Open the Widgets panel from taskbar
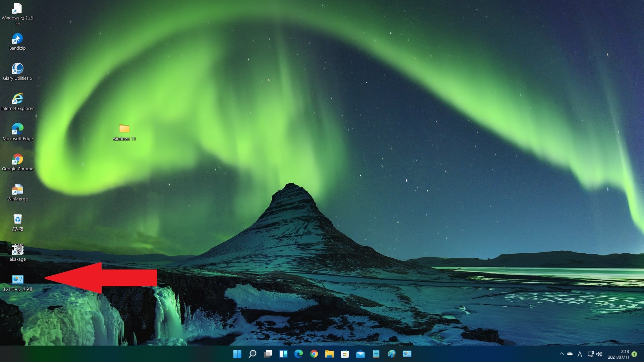This screenshot has height=362, width=644. 283,354
